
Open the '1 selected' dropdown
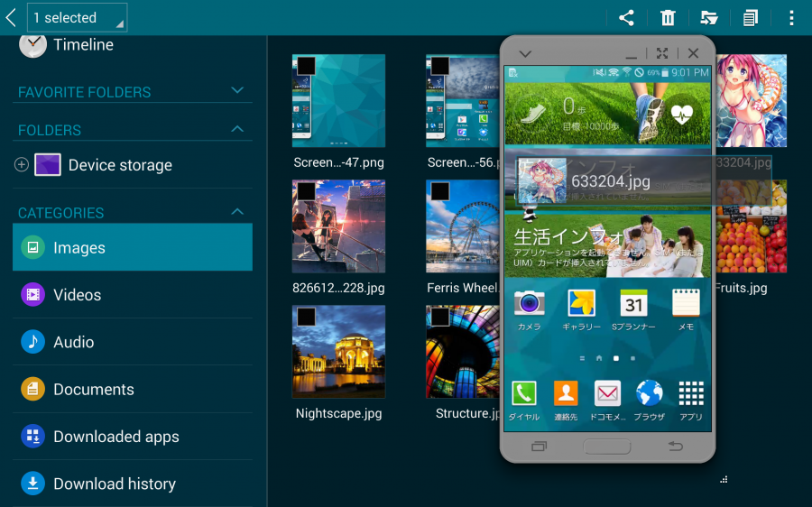pyautogui.click(x=77, y=18)
